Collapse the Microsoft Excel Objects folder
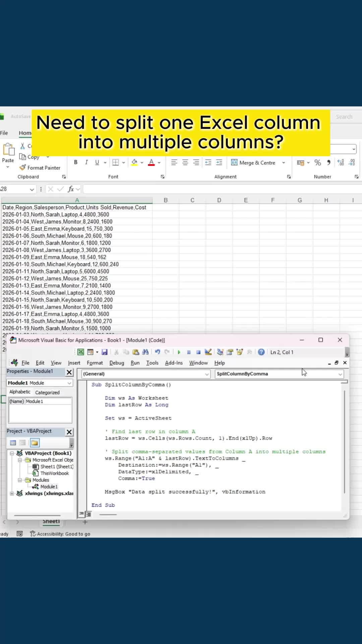Viewport: 362px width, 644px height. click(x=20, y=460)
